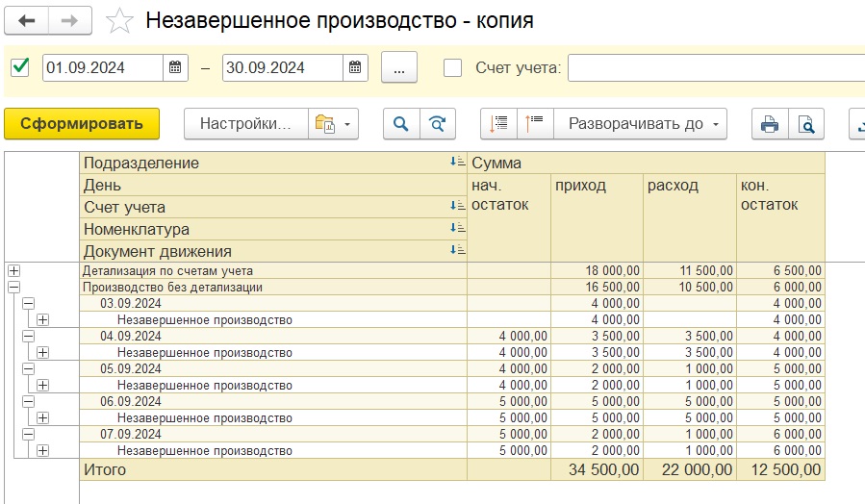Screen dimensions: 865x504
Task: Click the Итого row label
Action: pyautogui.click(x=105, y=469)
